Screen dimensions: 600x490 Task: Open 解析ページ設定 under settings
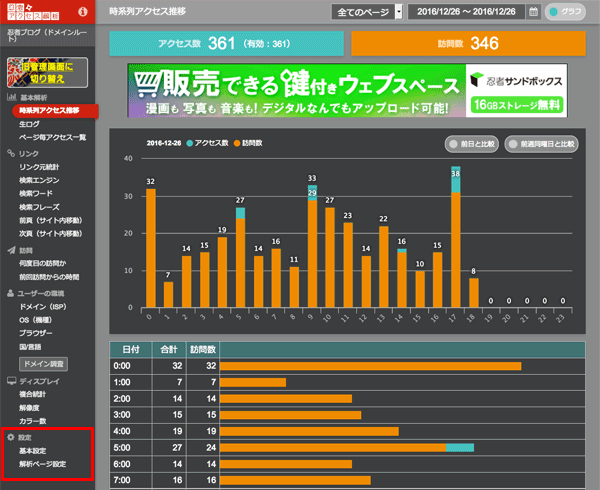tap(42, 464)
